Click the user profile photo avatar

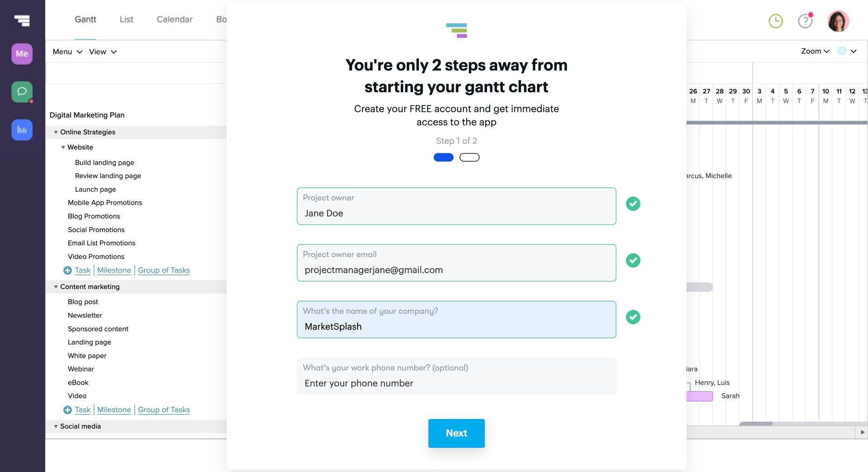[838, 21]
